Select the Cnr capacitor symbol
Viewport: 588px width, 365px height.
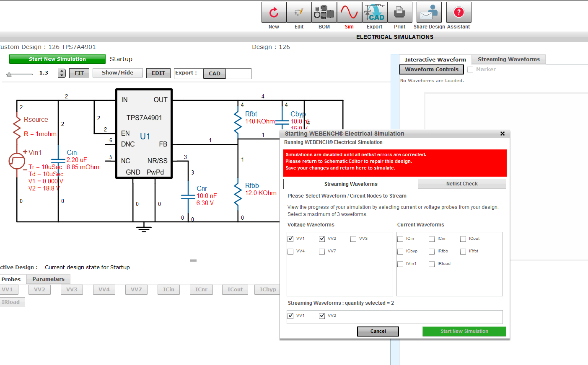tap(188, 197)
